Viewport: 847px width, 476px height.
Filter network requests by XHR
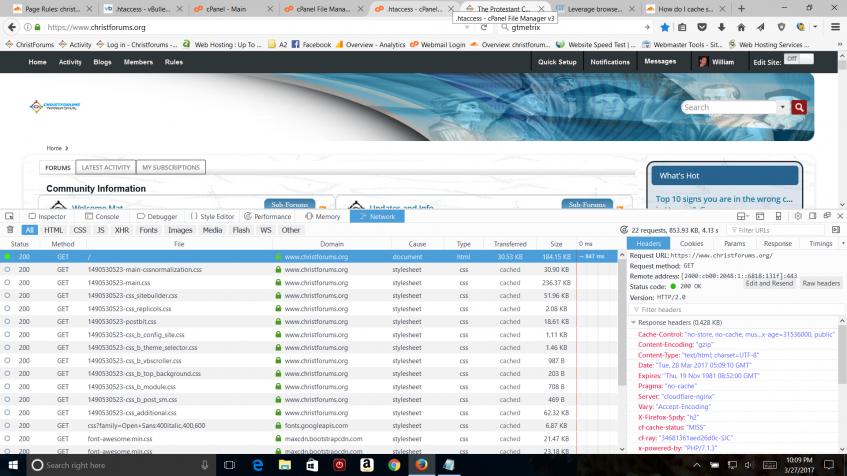pyautogui.click(x=122, y=230)
